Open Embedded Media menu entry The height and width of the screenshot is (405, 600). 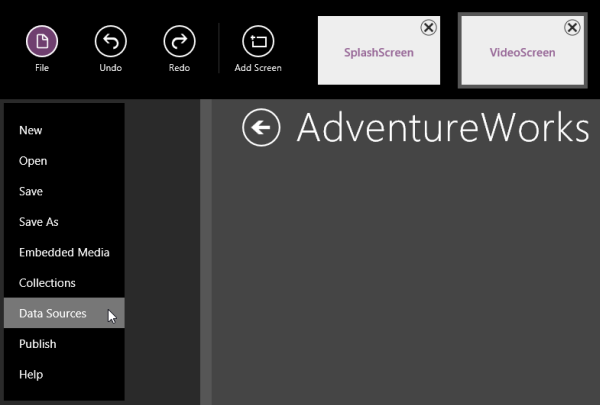click(64, 252)
